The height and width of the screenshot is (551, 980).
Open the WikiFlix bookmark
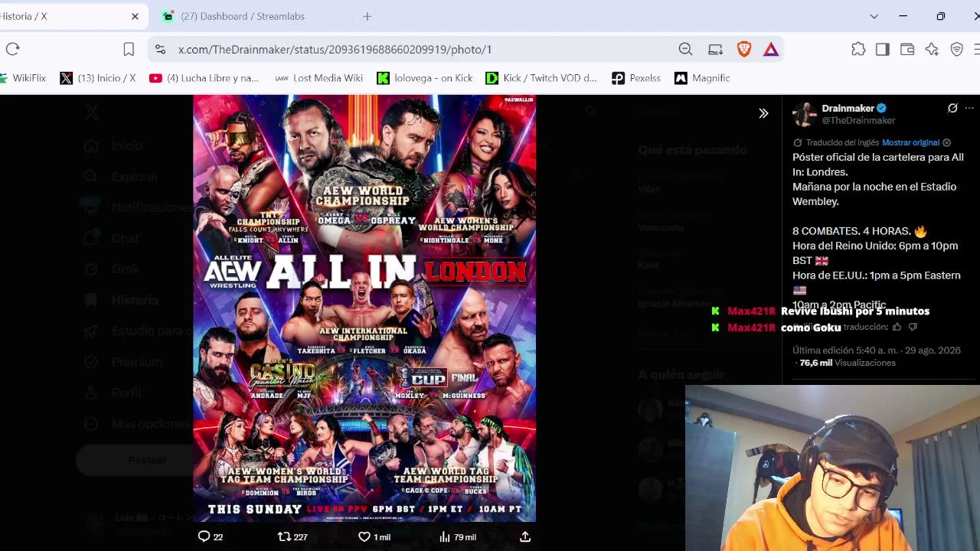23,78
